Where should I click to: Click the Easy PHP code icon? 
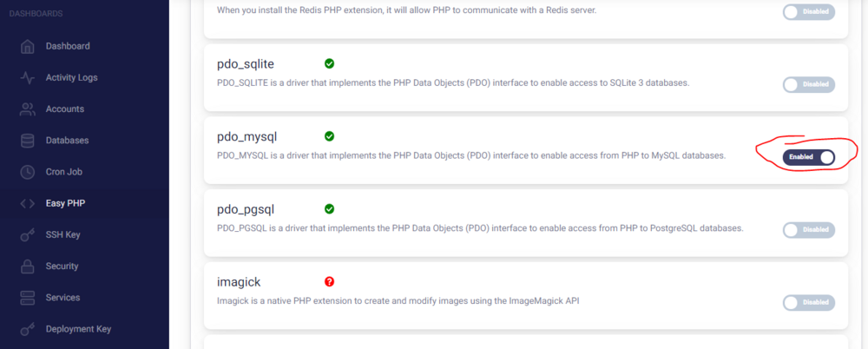click(28, 203)
